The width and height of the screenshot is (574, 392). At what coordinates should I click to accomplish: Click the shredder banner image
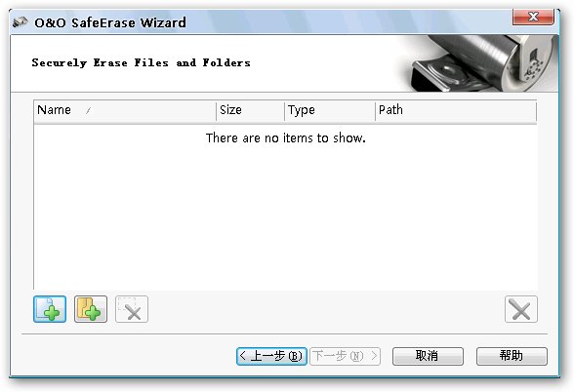tap(476, 62)
